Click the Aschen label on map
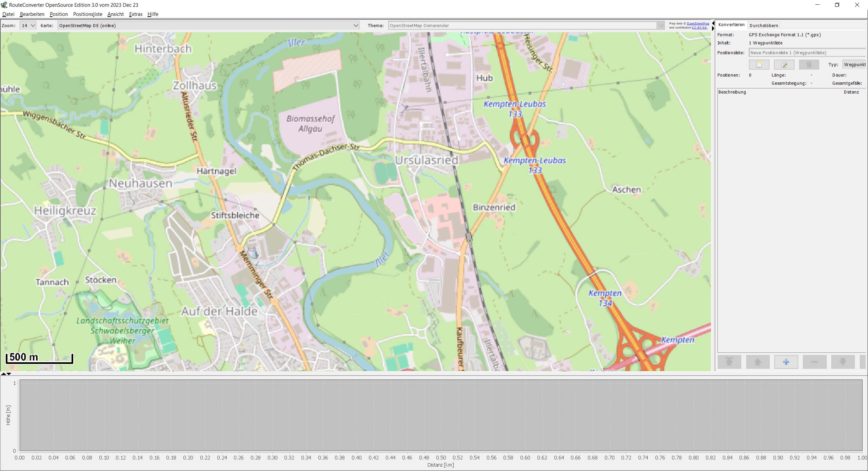Screen dimensions: 868x471 click(x=627, y=190)
